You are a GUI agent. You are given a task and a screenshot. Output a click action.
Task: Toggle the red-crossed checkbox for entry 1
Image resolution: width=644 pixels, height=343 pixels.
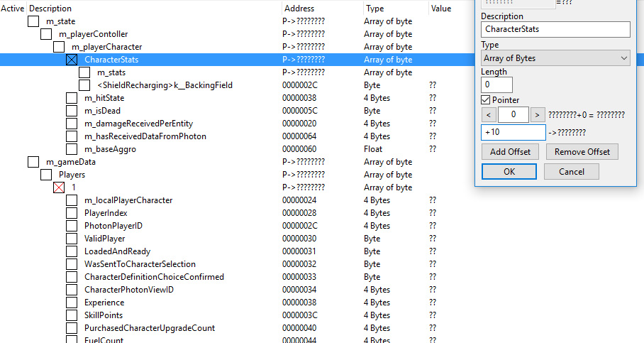59,187
